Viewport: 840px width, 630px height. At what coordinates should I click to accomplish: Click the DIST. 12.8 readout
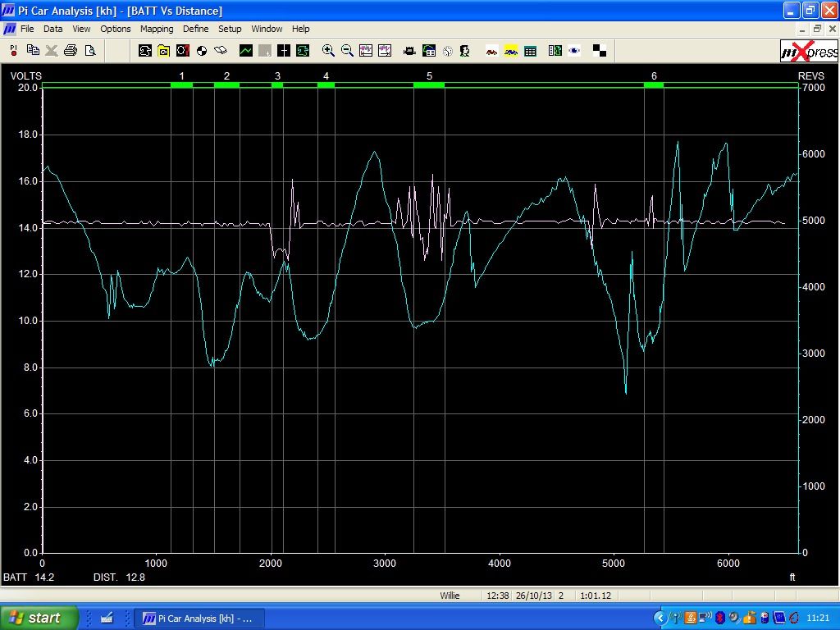(119, 577)
